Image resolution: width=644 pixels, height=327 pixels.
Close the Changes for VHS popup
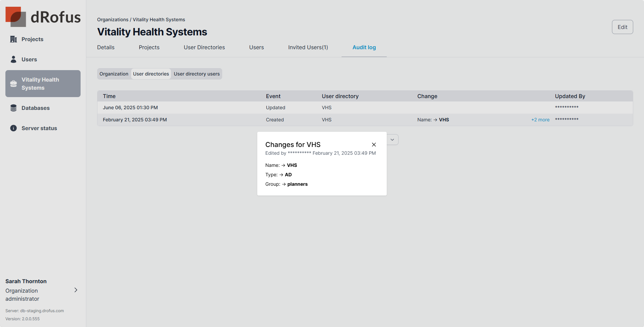(x=374, y=145)
